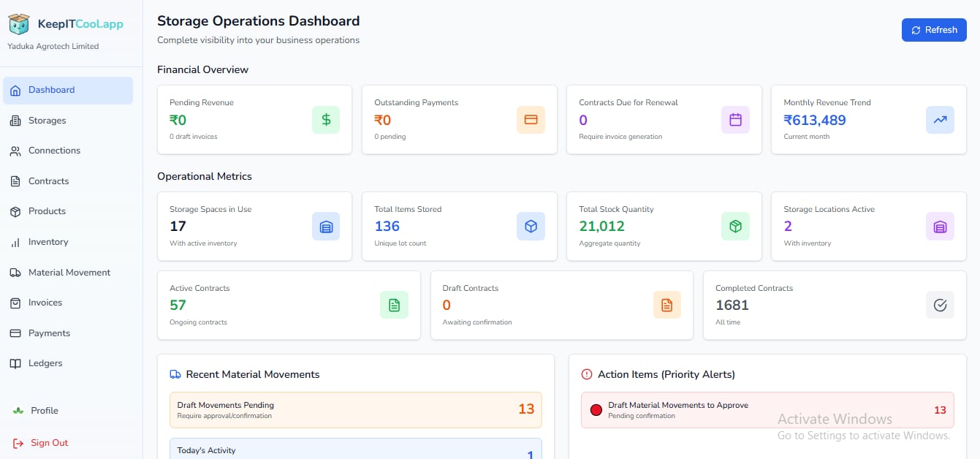Click the green document icon on Active Contracts
Image resolution: width=980 pixels, height=459 pixels.
(394, 306)
